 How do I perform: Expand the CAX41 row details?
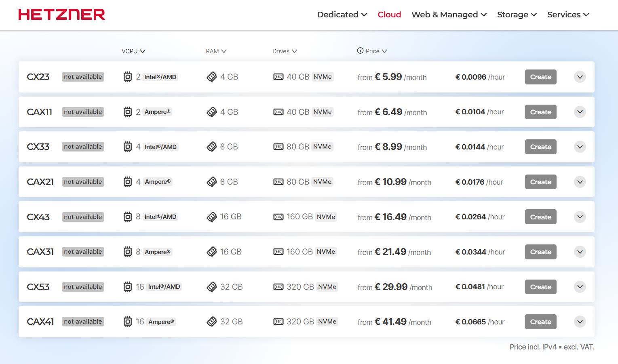580,322
